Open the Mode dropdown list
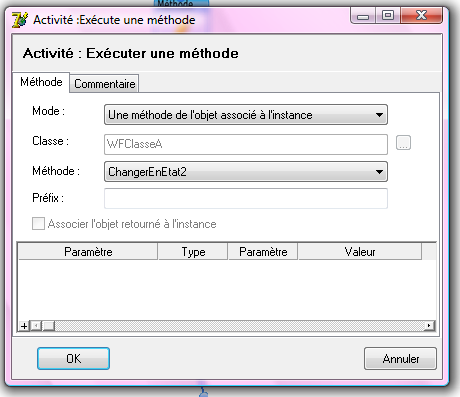The height and width of the screenshot is (397, 460). click(x=246, y=115)
